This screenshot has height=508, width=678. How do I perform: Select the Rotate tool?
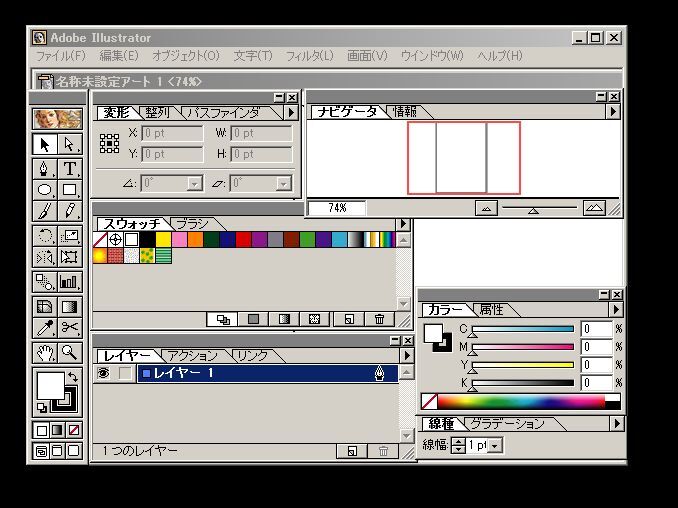(x=45, y=236)
